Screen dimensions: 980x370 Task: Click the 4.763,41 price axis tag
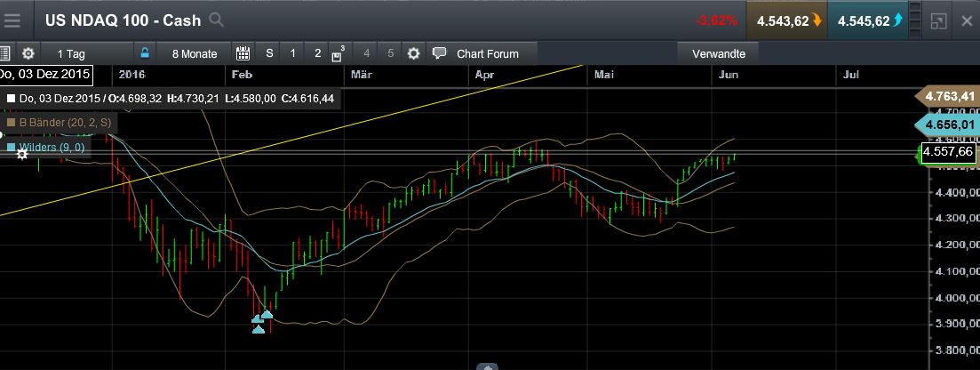click(x=945, y=96)
